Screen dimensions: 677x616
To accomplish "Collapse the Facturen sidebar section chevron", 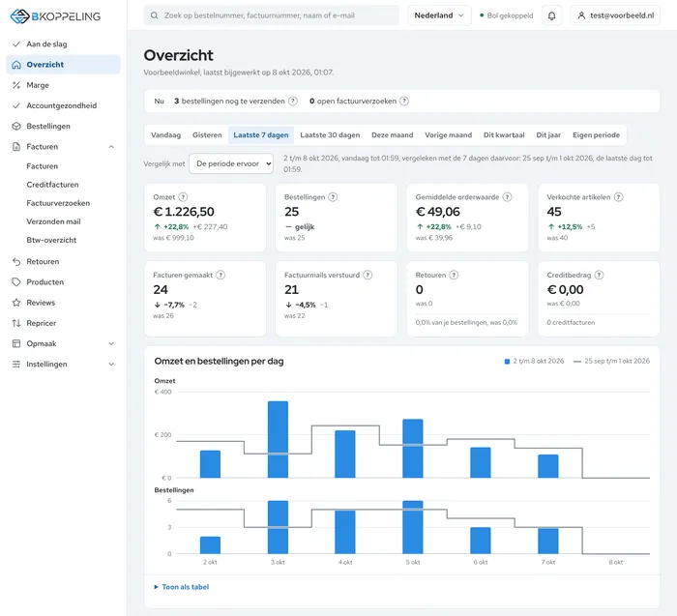I will coord(111,147).
